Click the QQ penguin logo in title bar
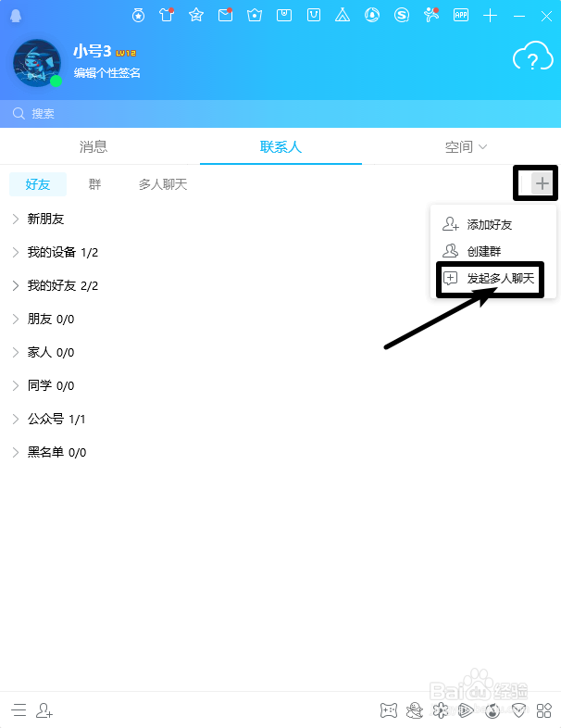The image size is (561, 728). 16,16
